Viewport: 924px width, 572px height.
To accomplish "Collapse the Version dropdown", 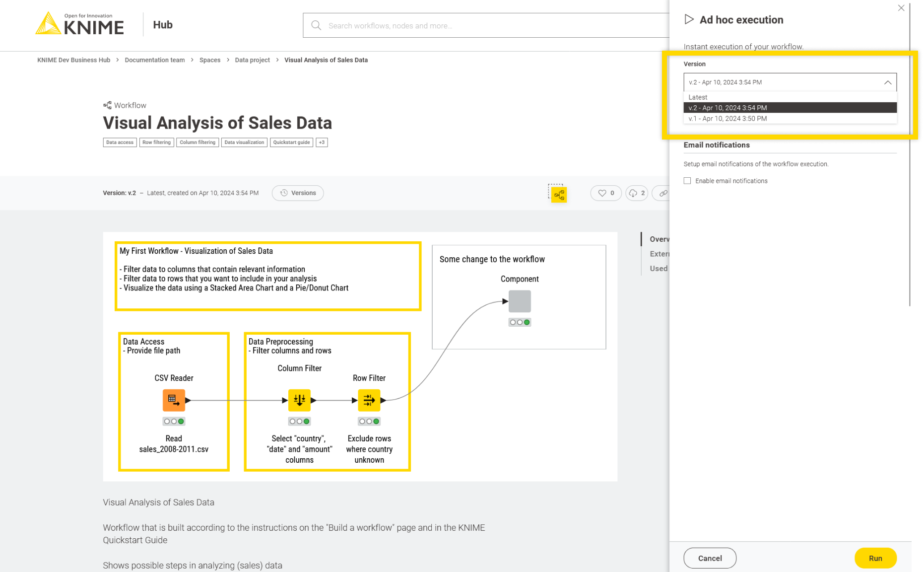I will pyautogui.click(x=888, y=82).
